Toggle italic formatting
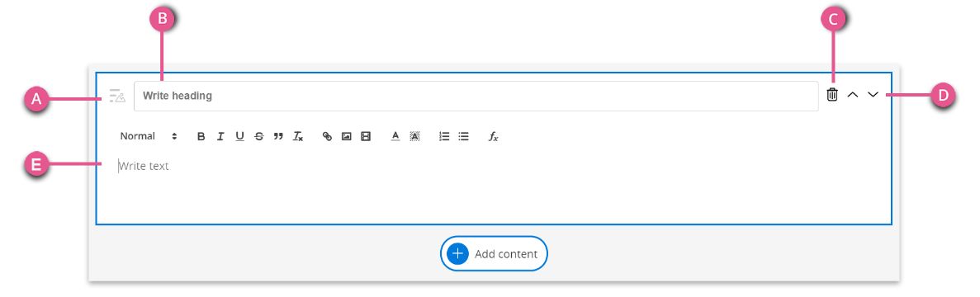The width and height of the screenshot is (980, 297). [220, 136]
